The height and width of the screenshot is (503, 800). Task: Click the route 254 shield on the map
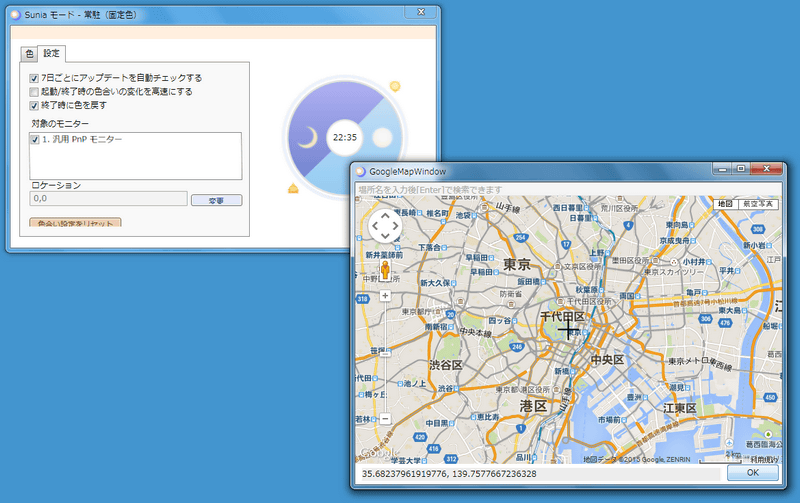pos(520,237)
